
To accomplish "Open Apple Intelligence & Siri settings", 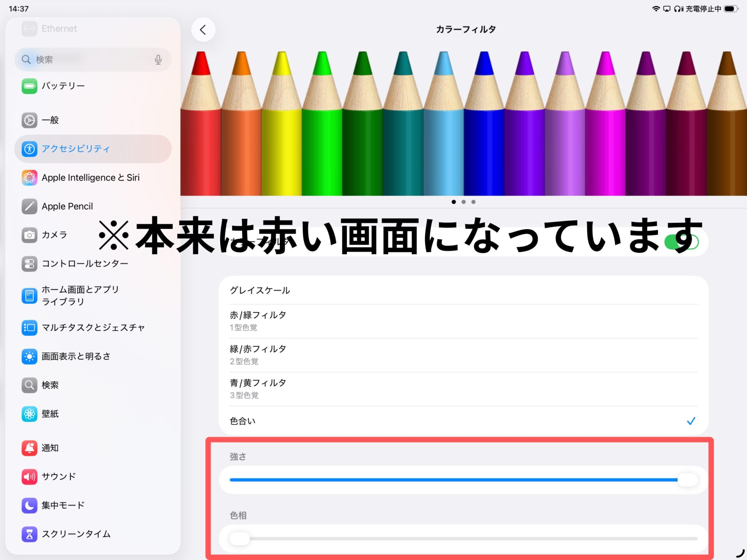I will click(90, 178).
